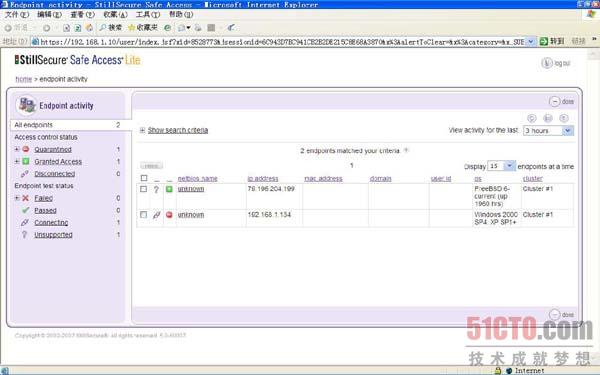Image resolution: width=600 pixels, height=375 pixels.
Task: Click the Passed green checkmark icon
Action: 26,210
